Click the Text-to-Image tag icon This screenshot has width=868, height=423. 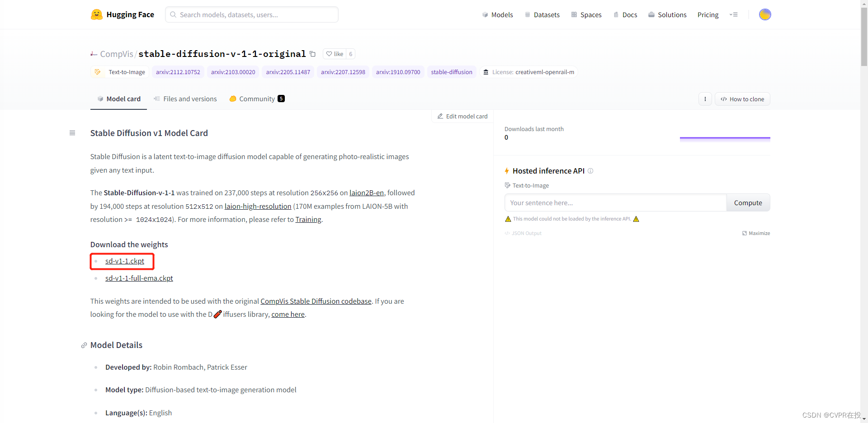point(98,72)
